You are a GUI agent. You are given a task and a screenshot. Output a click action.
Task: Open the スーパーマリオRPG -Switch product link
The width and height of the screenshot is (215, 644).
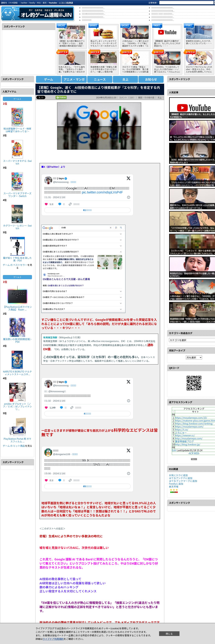[x=17, y=162]
